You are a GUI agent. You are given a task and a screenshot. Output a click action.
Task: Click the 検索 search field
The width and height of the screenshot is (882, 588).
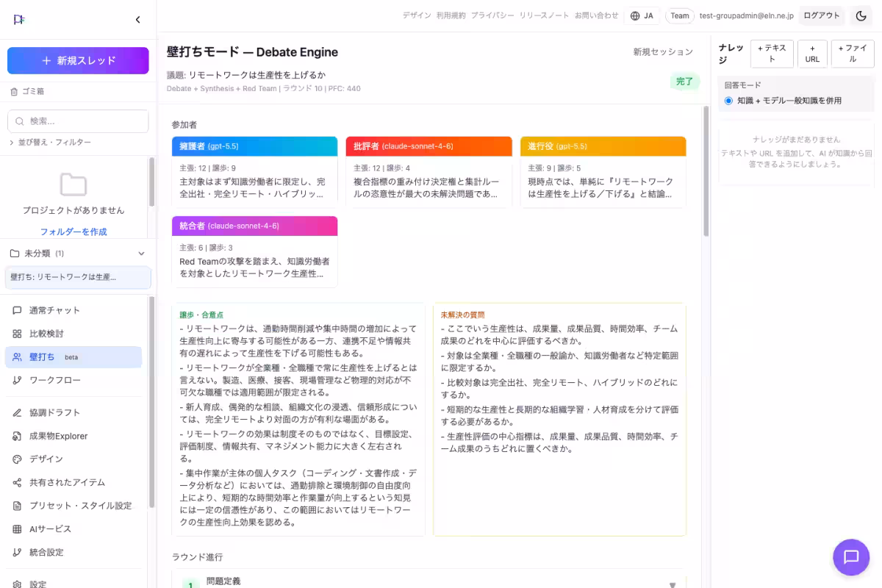tap(78, 121)
